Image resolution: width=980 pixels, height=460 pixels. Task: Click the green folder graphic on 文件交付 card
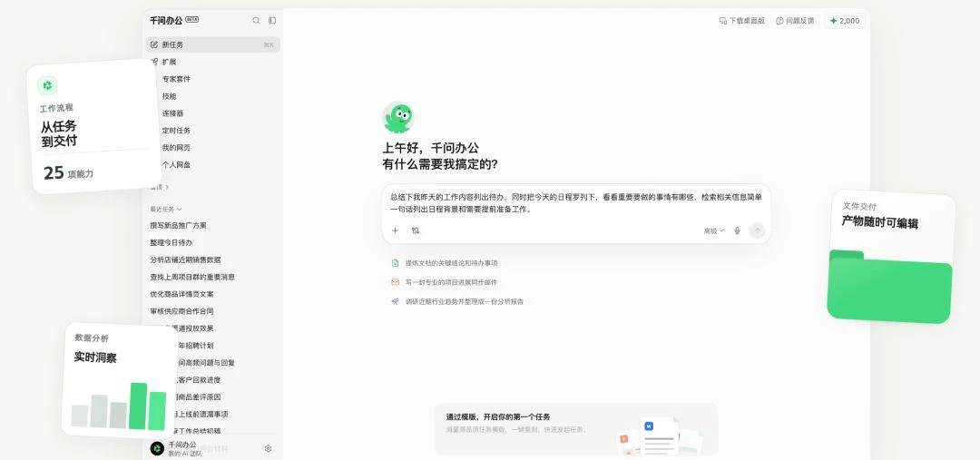(x=890, y=286)
